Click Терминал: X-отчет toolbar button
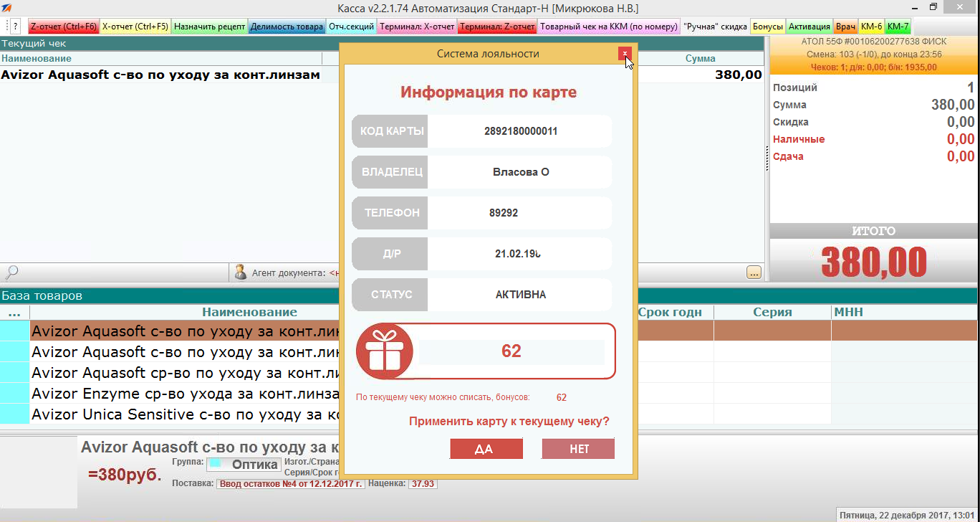This screenshot has width=980, height=522. click(417, 27)
